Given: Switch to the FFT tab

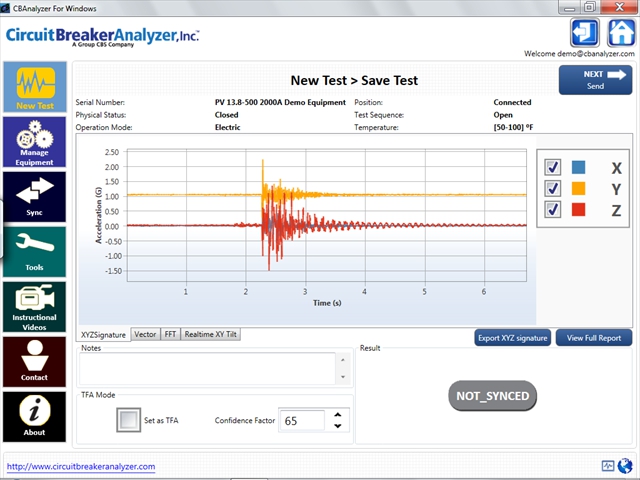Looking at the screenshot, I should coord(170,334).
